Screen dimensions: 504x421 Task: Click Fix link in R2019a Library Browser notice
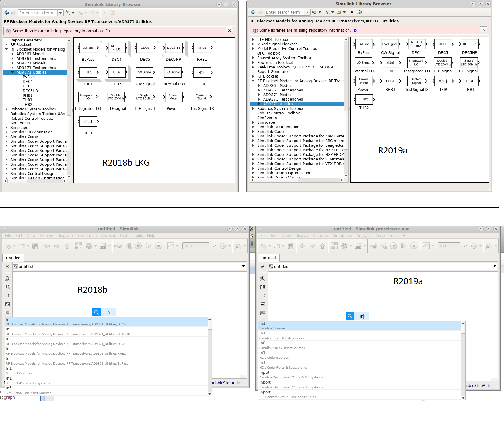coord(355,30)
